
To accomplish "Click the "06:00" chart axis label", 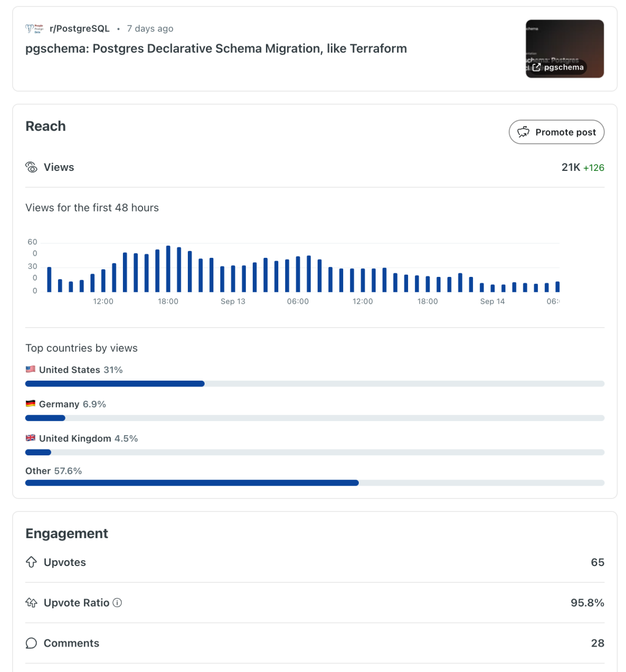I will pyautogui.click(x=298, y=301).
